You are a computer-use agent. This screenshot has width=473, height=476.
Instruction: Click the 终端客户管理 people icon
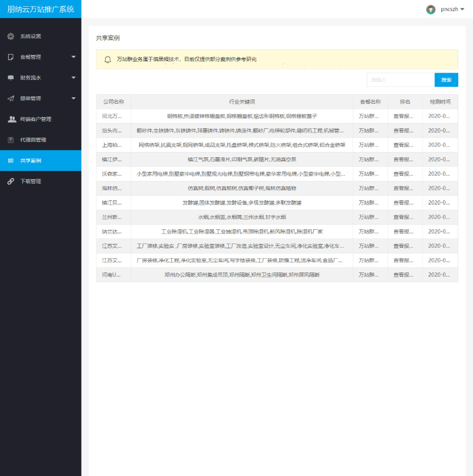(x=11, y=119)
